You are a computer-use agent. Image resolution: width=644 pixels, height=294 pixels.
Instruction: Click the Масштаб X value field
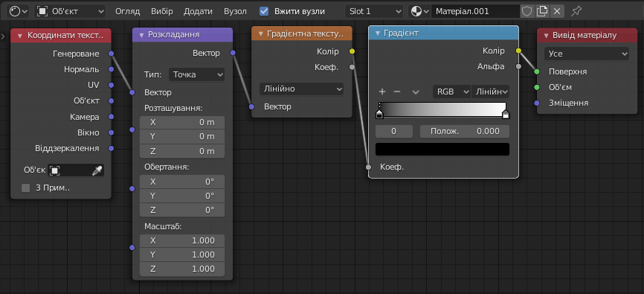(x=182, y=240)
